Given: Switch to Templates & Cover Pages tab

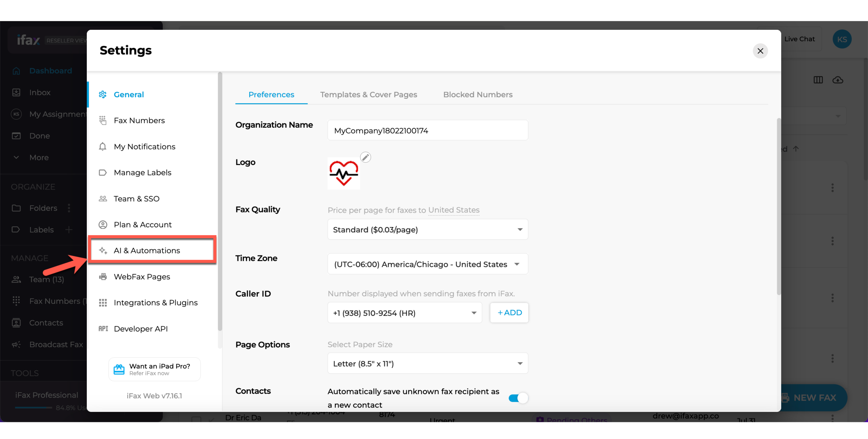Looking at the screenshot, I should [369, 95].
